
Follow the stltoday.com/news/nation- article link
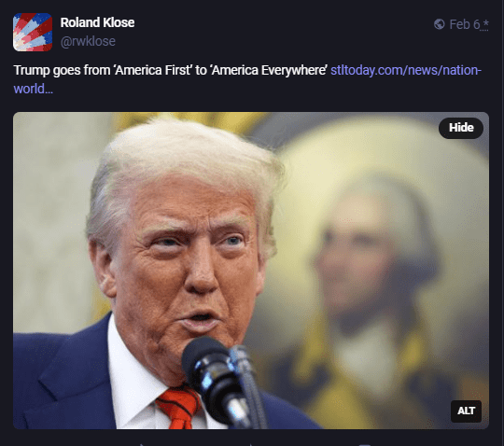[406, 70]
